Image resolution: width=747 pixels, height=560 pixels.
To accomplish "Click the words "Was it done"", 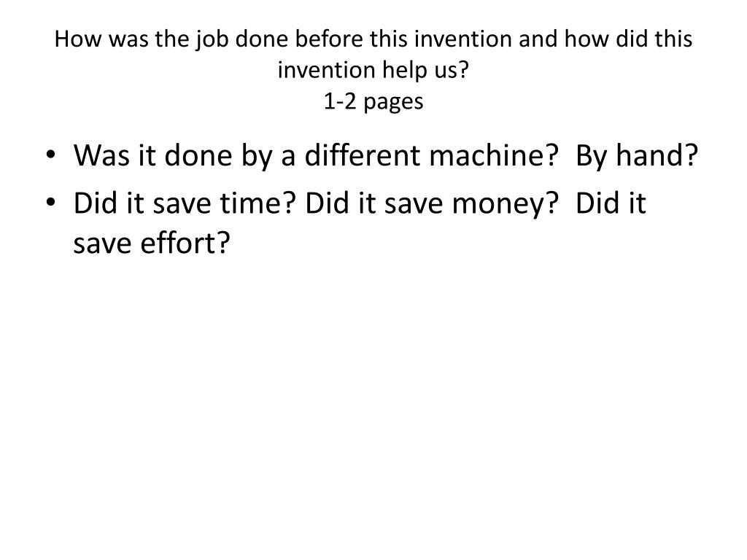I will [x=152, y=156].
